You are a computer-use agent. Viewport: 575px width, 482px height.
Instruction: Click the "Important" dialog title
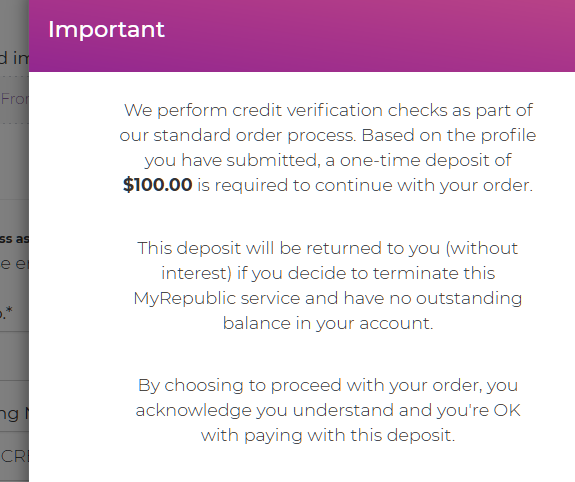point(106,29)
